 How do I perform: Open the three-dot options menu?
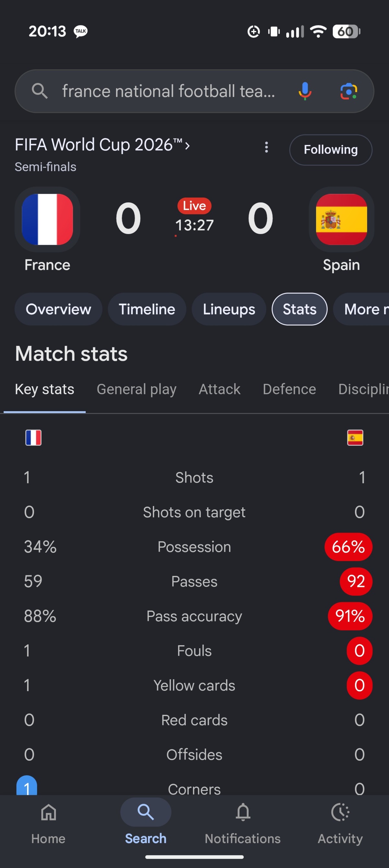pyautogui.click(x=266, y=147)
